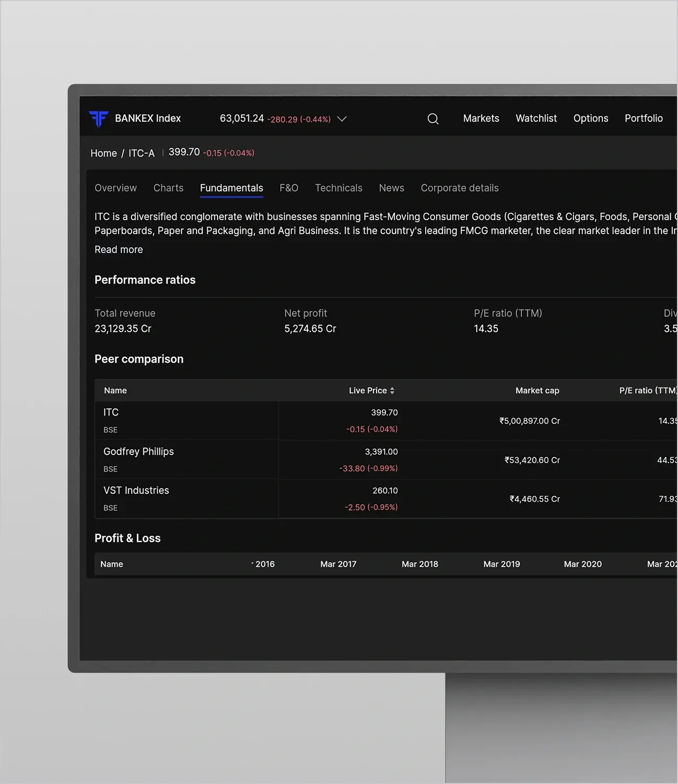Viewport: 678px width, 784px height.
Task: Select the ITC peer row name
Action: [x=111, y=412]
